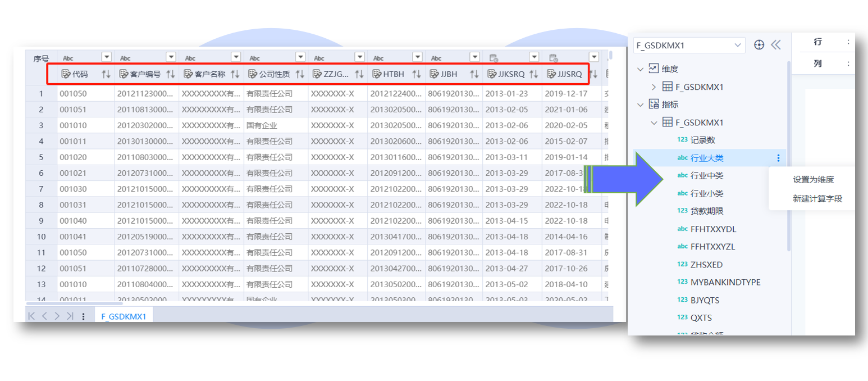The image size is (868, 381).
Task: Click the locate target icon beside dataset selector
Action: (x=759, y=45)
